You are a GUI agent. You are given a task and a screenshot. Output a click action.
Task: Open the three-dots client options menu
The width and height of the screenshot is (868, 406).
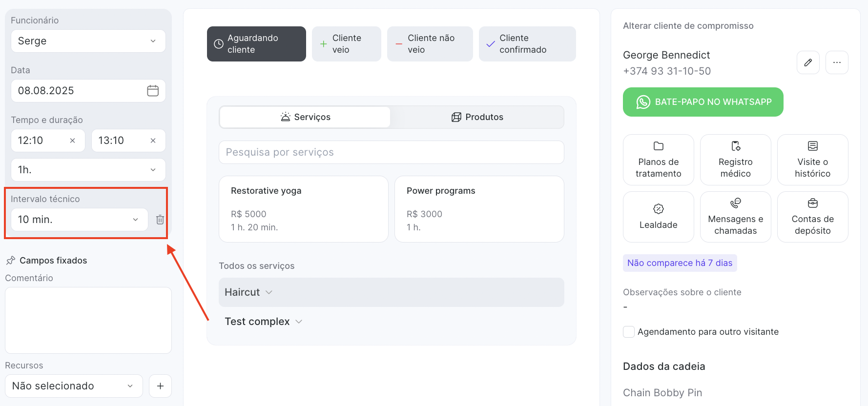tap(837, 62)
